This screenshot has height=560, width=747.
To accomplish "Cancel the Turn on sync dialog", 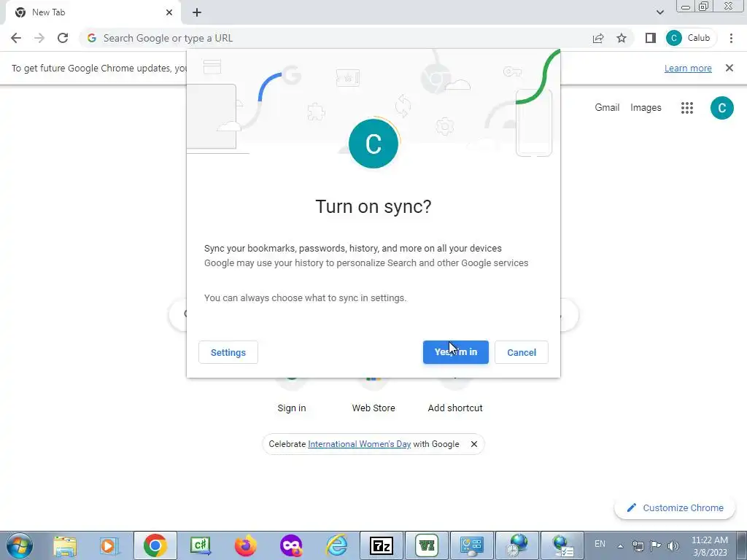I will (x=522, y=352).
